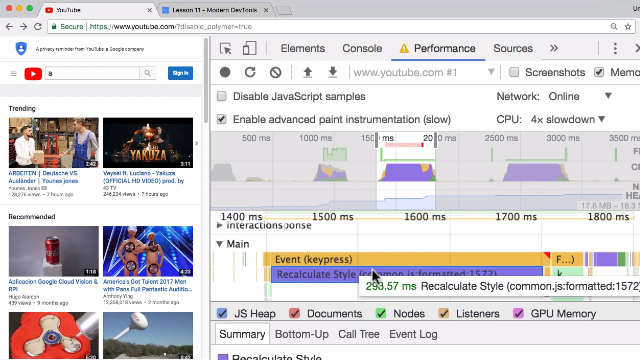
Task: Click the privacy shield icon
Action: (x=21, y=49)
